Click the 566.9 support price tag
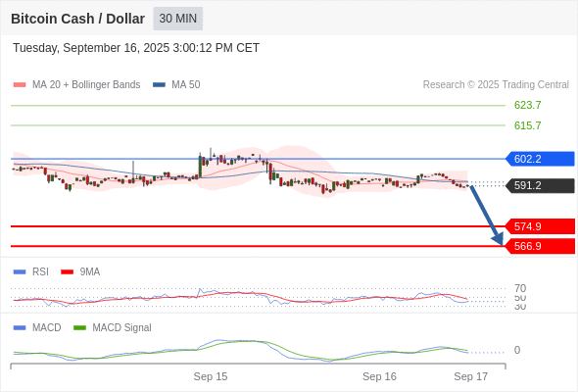 pyautogui.click(x=540, y=246)
